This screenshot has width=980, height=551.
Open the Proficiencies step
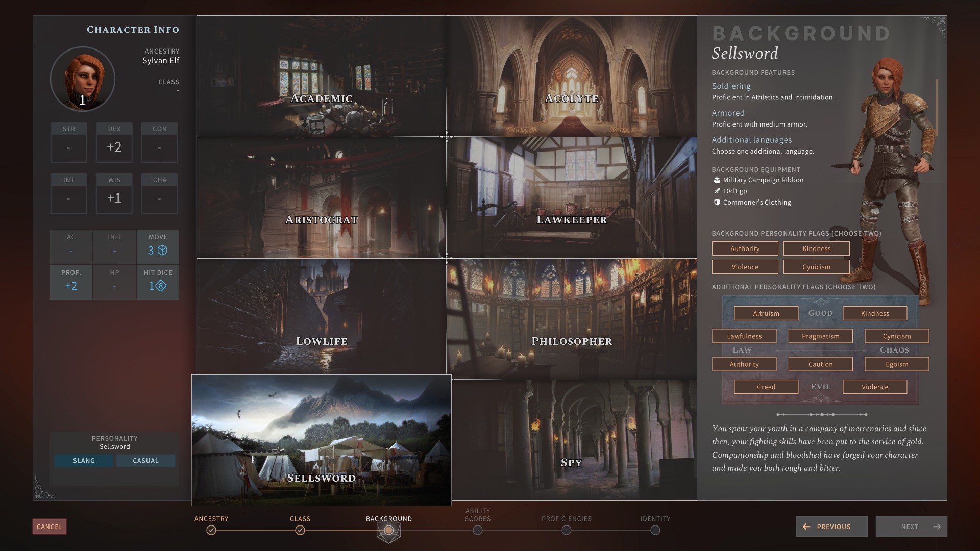[567, 531]
